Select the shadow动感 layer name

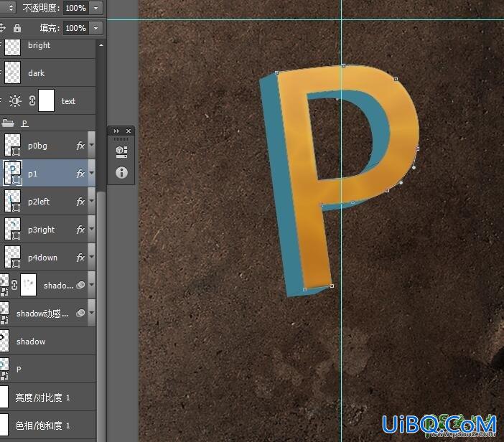click(x=42, y=313)
